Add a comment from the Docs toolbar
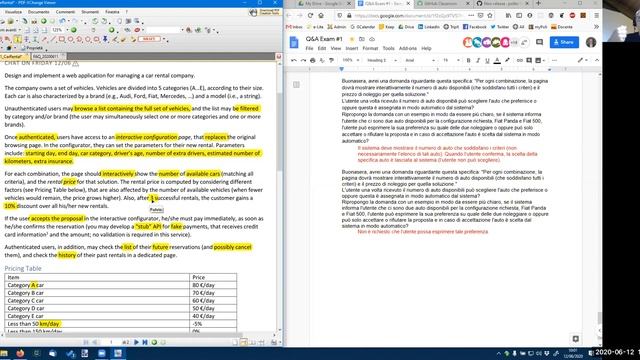The height and width of the screenshot is (360, 640). [529, 60]
